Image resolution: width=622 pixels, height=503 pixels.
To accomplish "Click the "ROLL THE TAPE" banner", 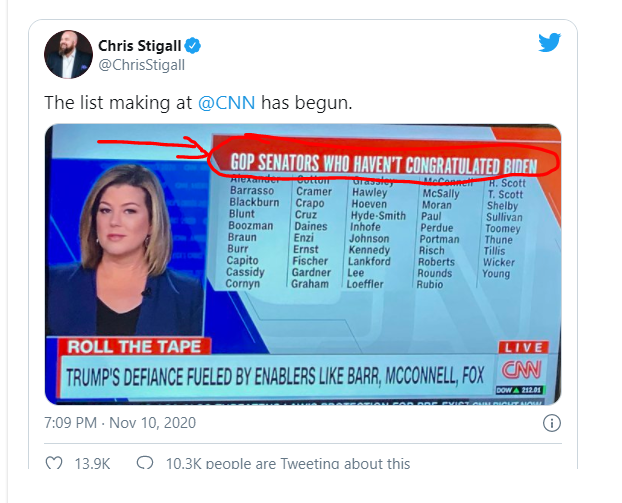I will [134, 347].
